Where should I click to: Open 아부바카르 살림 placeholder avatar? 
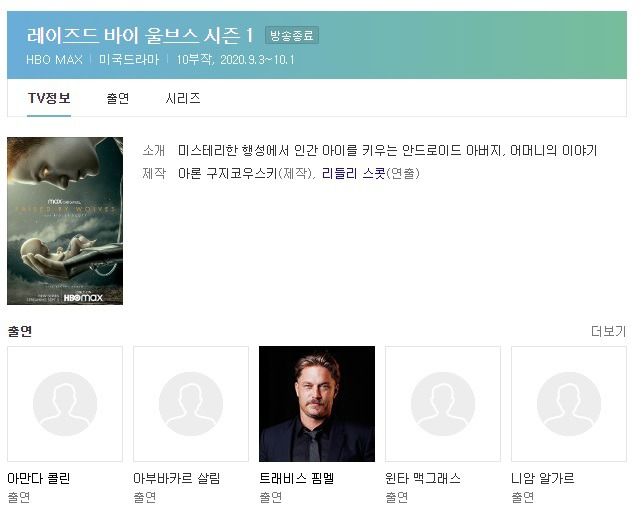[191, 404]
